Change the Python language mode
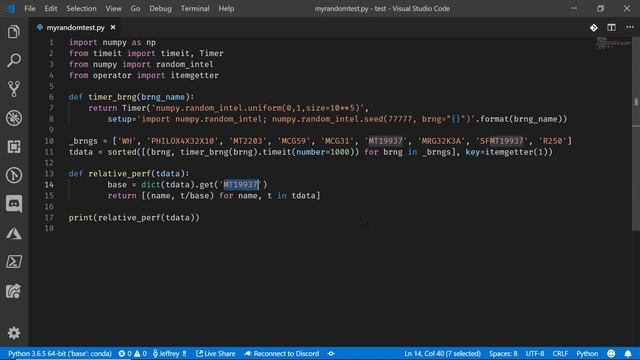This screenshot has width=640, height=360. tap(587, 353)
